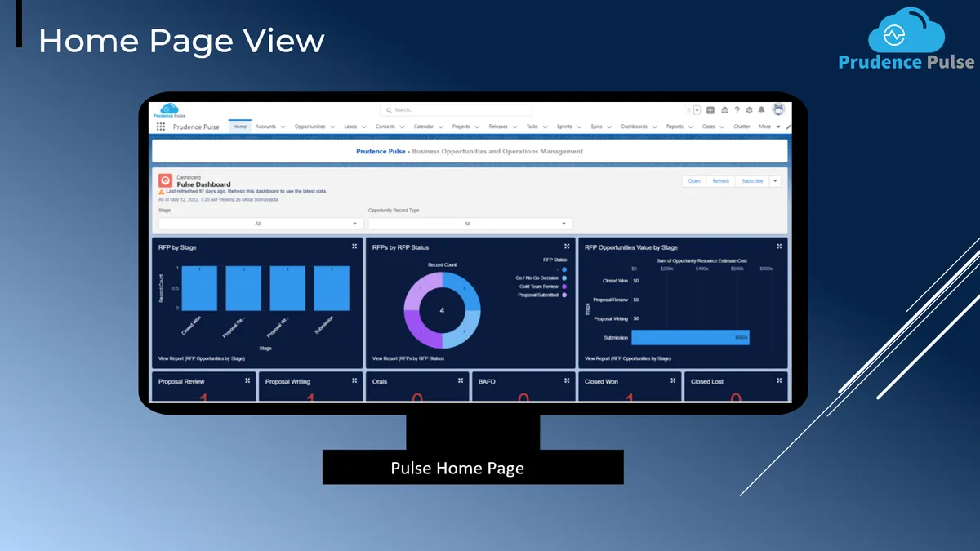Image resolution: width=980 pixels, height=551 pixels.
Task: Expand RFP Opportunities Value by Stage chart
Action: point(780,246)
